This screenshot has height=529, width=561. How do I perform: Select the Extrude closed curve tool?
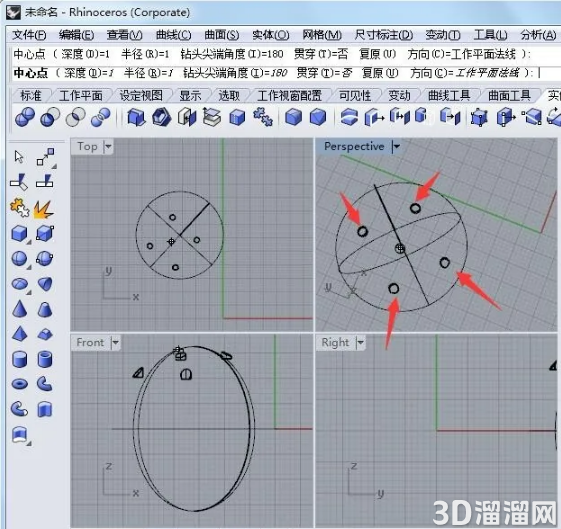tap(45, 409)
